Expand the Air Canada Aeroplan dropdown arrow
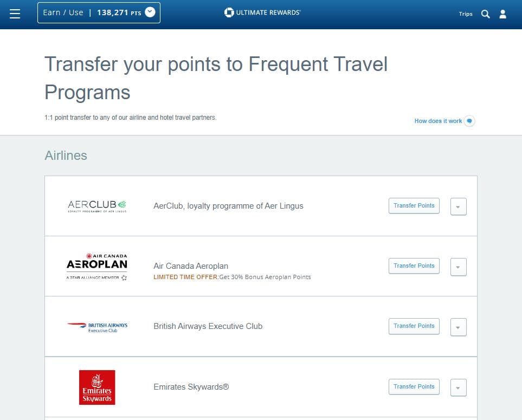Image resolution: width=522 pixels, height=420 pixels. [x=458, y=267]
